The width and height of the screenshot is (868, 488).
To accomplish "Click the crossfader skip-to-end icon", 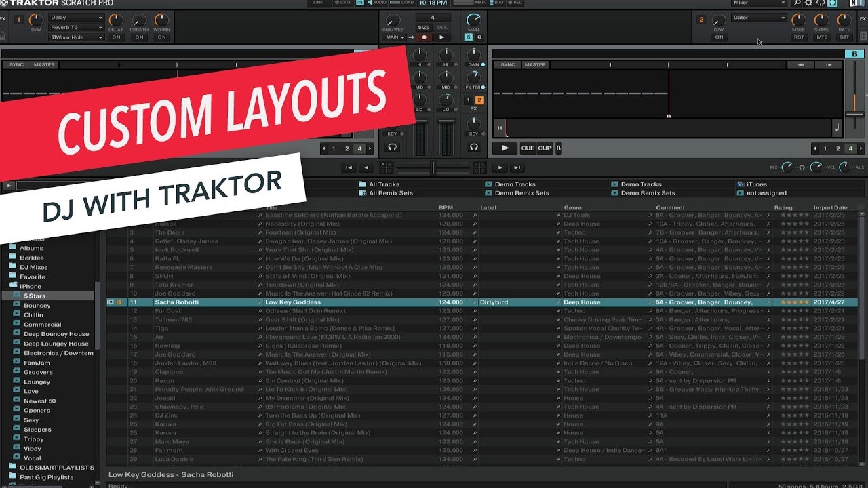I will click(517, 167).
